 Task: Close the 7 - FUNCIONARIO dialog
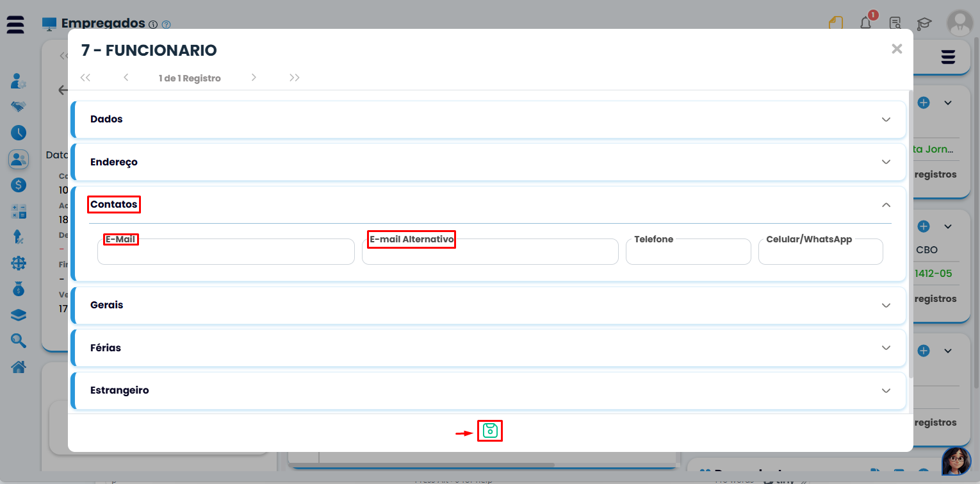coord(897,49)
